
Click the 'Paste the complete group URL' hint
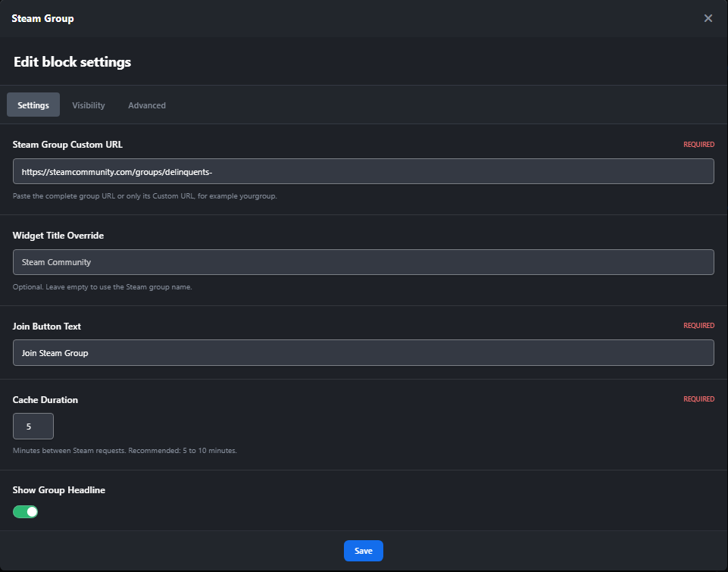pyautogui.click(x=145, y=196)
